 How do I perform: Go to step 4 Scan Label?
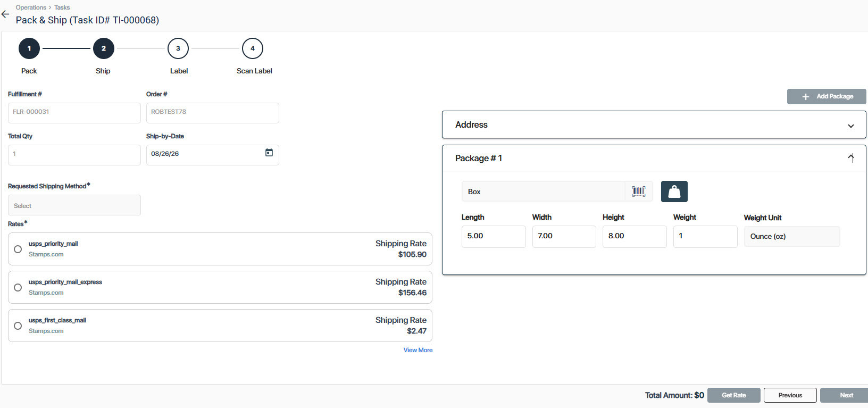pyautogui.click(x=253, y=48)
